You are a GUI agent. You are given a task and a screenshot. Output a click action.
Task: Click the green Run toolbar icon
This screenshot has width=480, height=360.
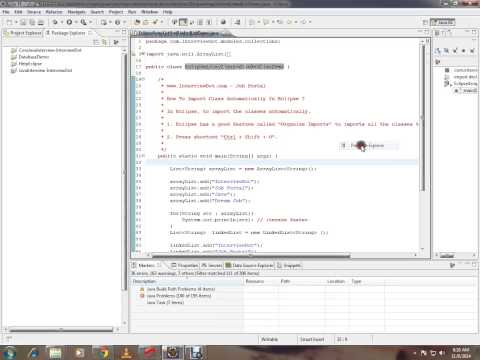click(69, 22)
